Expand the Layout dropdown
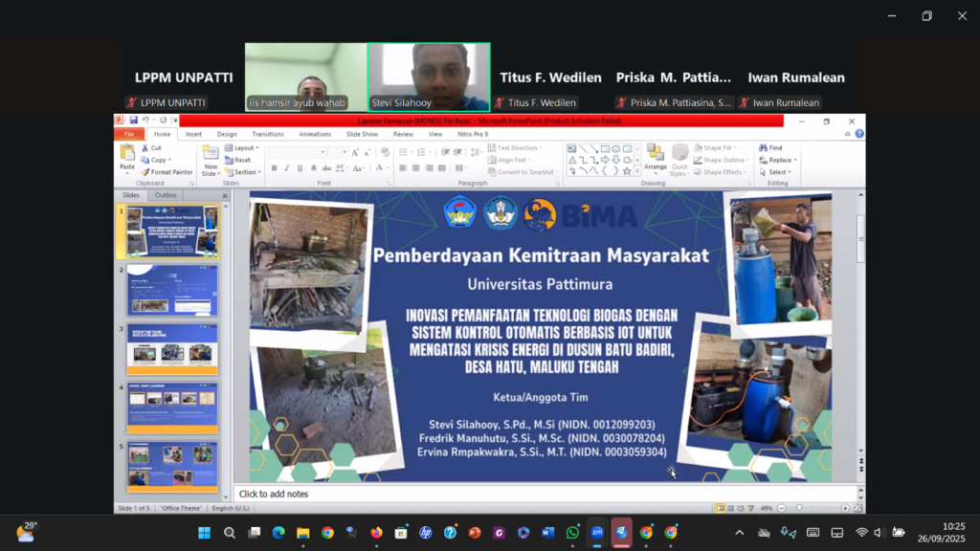 coord(243,148)
